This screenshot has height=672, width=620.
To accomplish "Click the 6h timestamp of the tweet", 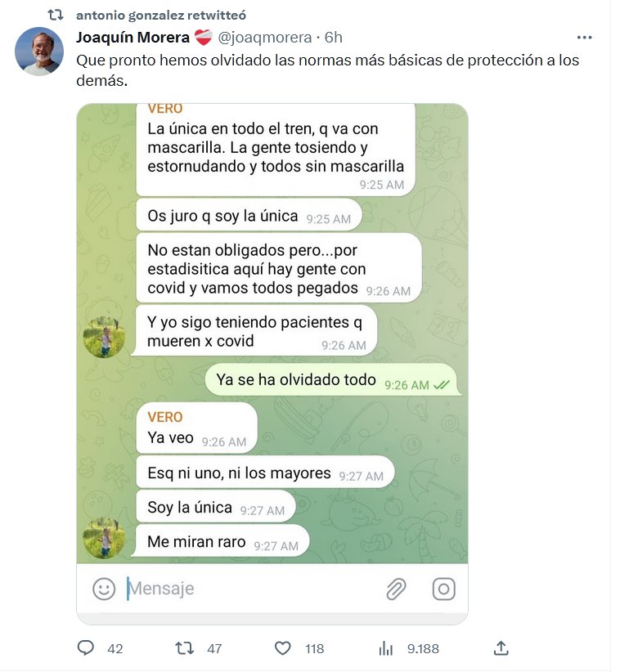I will tap(333, 38).
